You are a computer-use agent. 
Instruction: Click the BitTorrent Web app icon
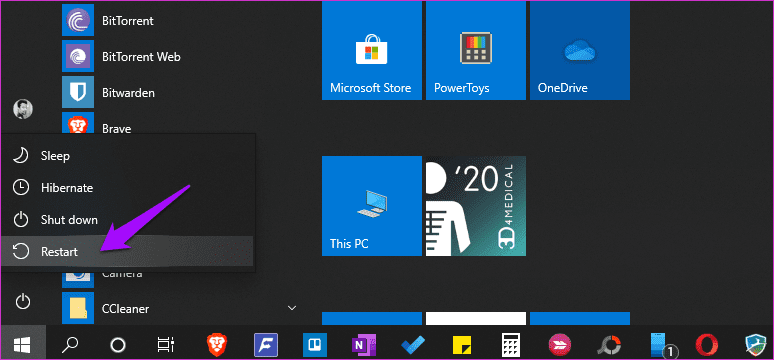[x=78, y=56]
